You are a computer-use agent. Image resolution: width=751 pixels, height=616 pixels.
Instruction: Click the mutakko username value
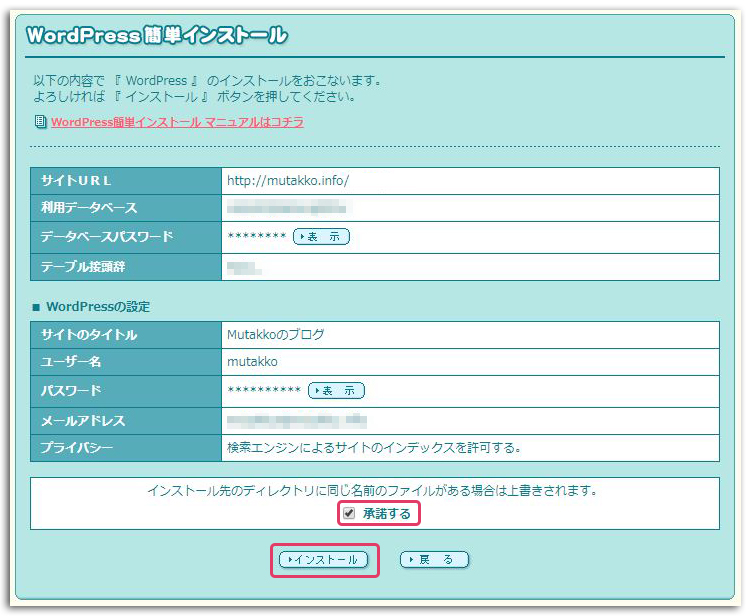pyautogui.click(x=253, y=362)
